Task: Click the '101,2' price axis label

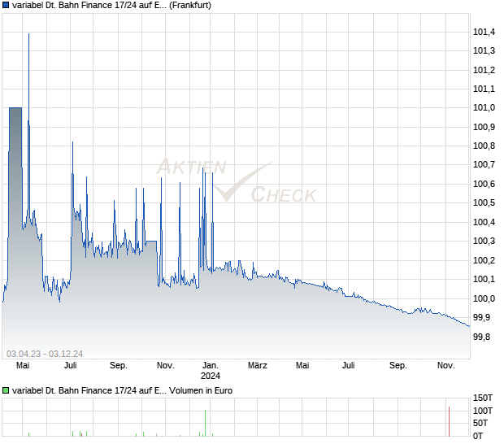Action: tap(484, 70)
